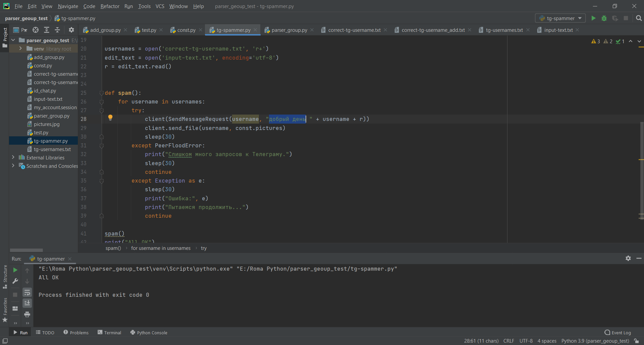644x345 pixels.
Task: Open the Navigate menu
Action: (68, 6)
